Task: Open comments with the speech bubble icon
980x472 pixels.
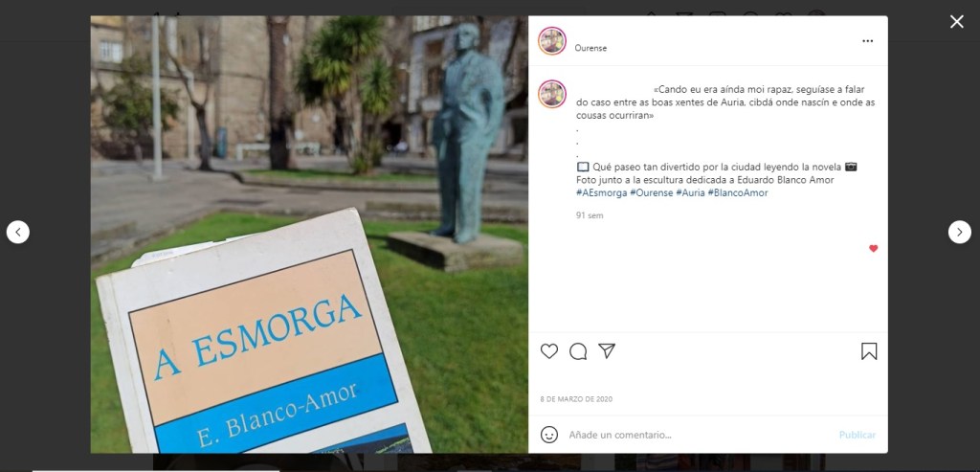Action: pos(578,351)
